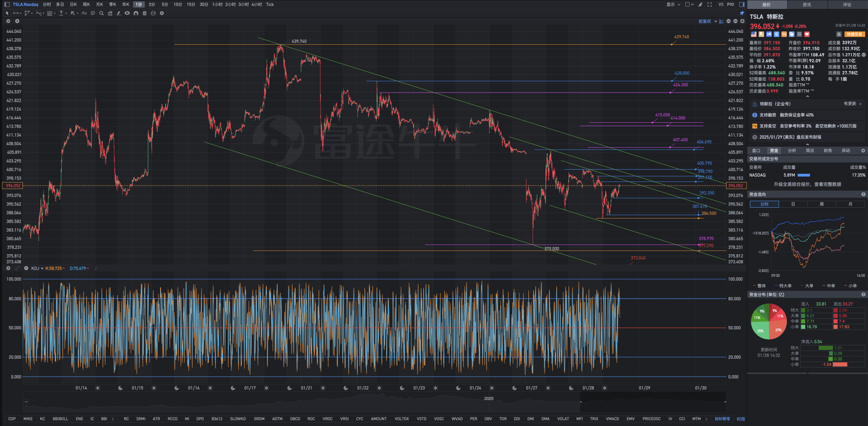
Task: Open the KDJ indicator selector dropdown
Action: click(37, 268)
